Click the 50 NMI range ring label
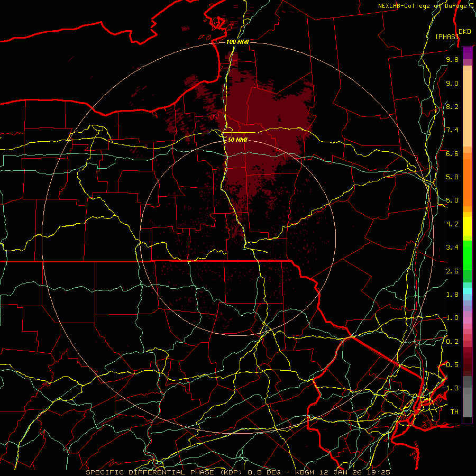 [x=237, y=140]
